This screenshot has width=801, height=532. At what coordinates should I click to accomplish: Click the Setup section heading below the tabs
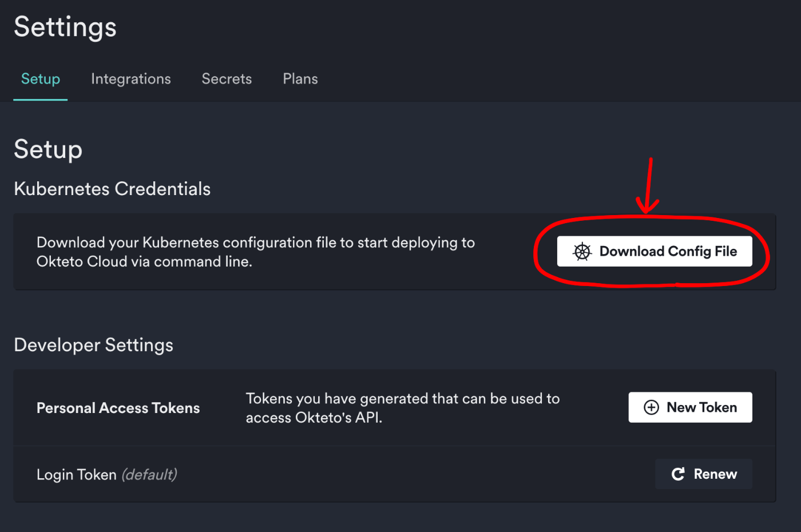(x=48, y=150)
